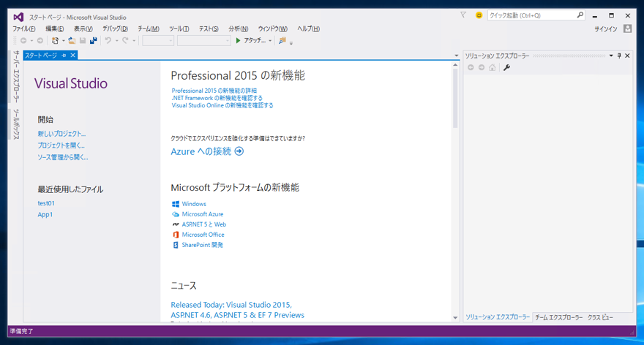Screen dimensions: 644x345
Task: Open the サーバー エクスプローラー side tab
Action: click(16, 76)
